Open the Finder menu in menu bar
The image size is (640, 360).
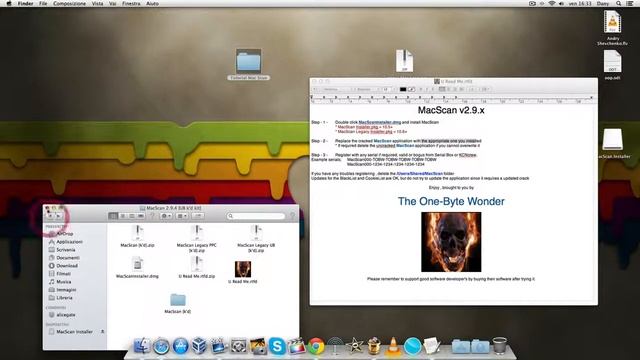(25, 3)
